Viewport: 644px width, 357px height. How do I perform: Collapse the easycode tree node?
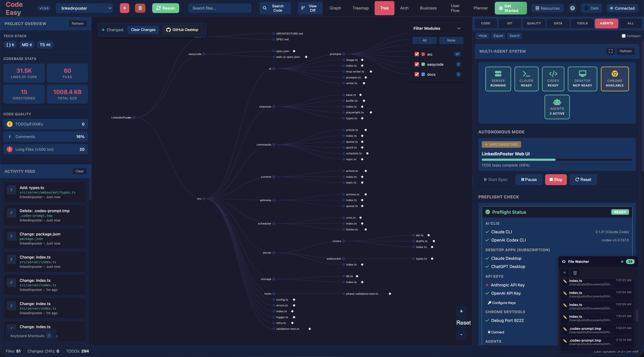[204, 54]
